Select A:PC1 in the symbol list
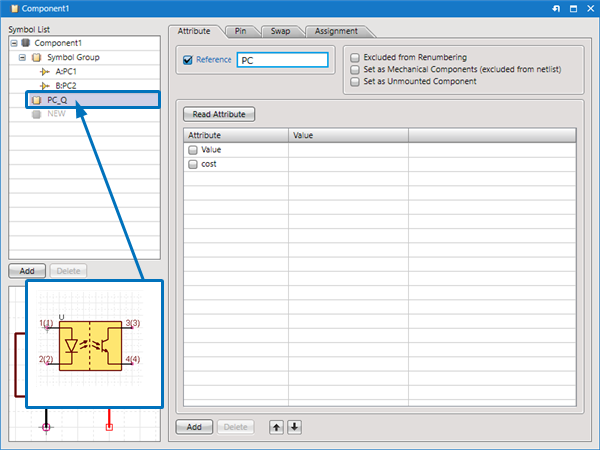The image size is (600, 450). click(x=66, y=72)
